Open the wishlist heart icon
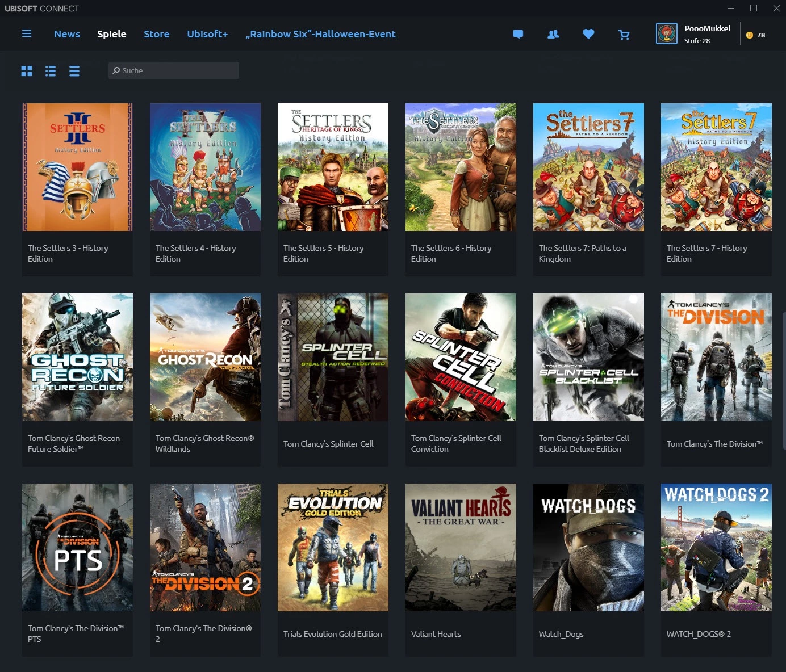 (x=588, y=35)
